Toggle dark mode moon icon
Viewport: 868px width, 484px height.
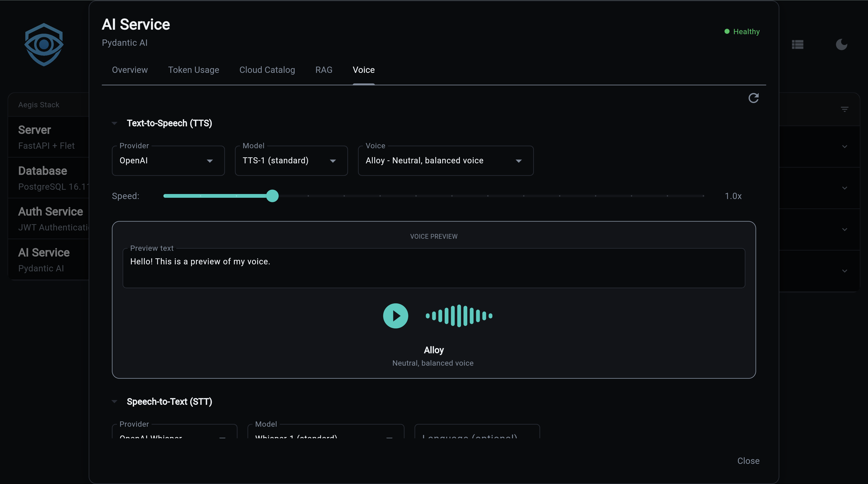841,44
